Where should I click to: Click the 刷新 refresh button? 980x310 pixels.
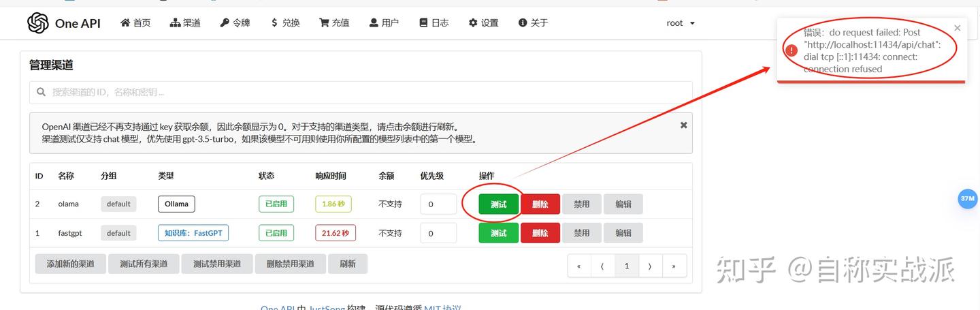(x=348, y=264)
